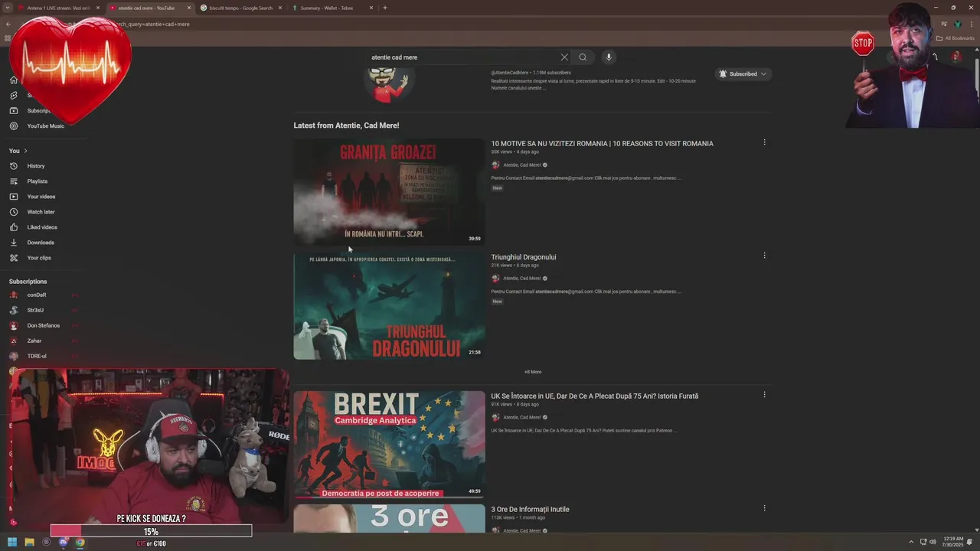This screenshot has height=551, width=980.
Task: Click channel avatar beside 10 MOTIVE video
Action: coord(495,165)
